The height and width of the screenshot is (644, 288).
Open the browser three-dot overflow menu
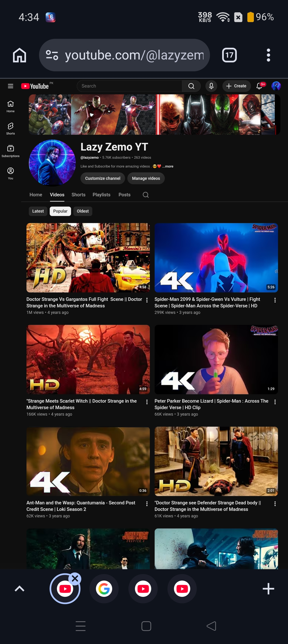coord(268,55)
